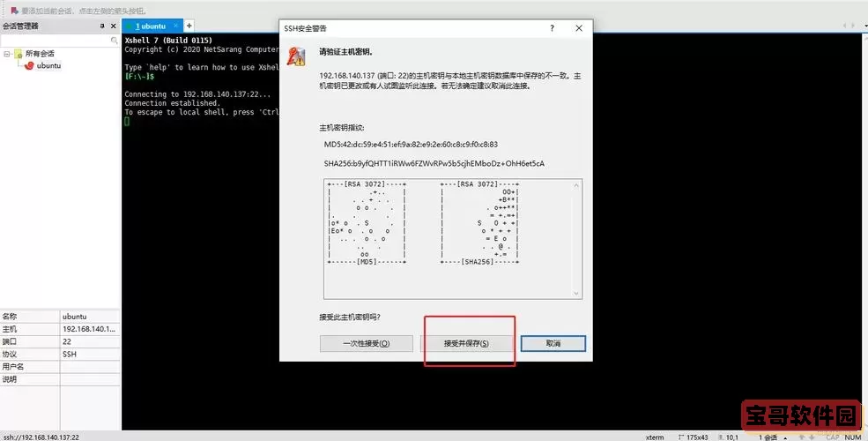Click the SHA256 fingerprint text
The width and height of the screenshot is (868, 441).
[434, 164]
